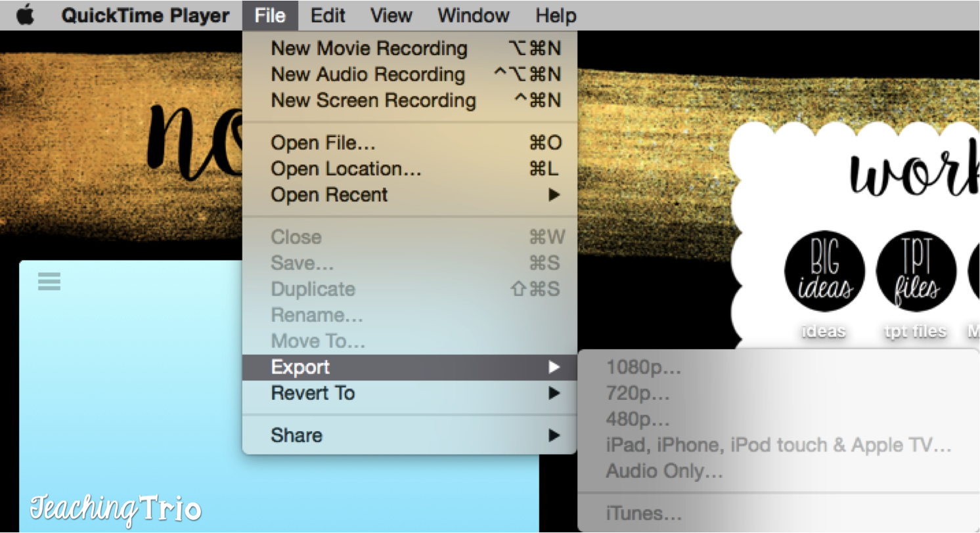Expand the Share submenu
Viewport: 980px width, 533px height.
pos(410,435)
